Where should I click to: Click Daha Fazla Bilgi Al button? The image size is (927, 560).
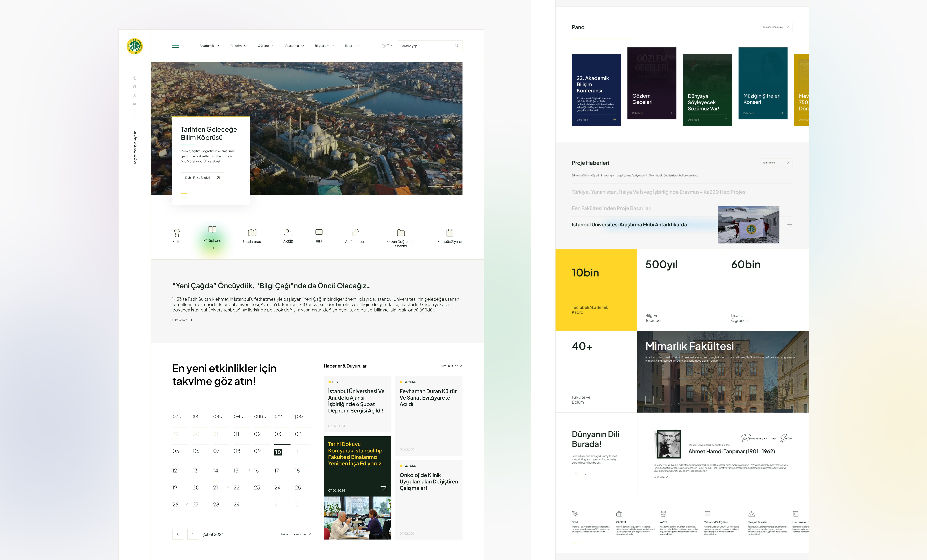[202, 178]
